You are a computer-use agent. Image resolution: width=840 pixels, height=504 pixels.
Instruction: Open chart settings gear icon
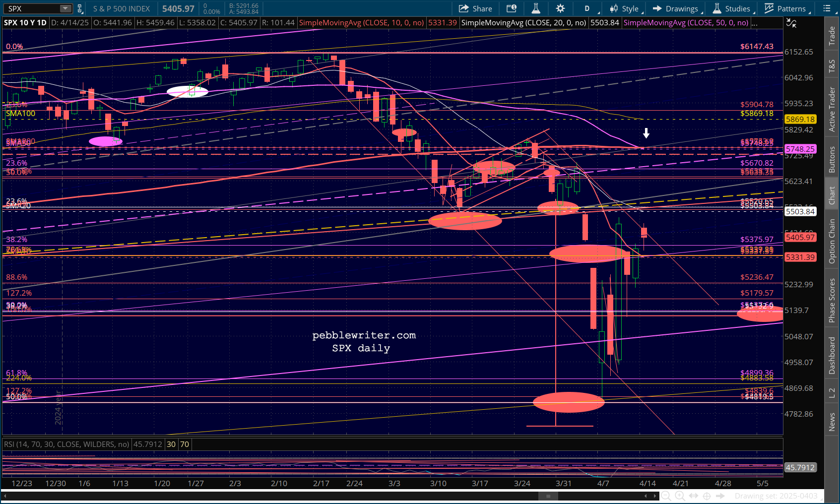[x=560, y=8]
